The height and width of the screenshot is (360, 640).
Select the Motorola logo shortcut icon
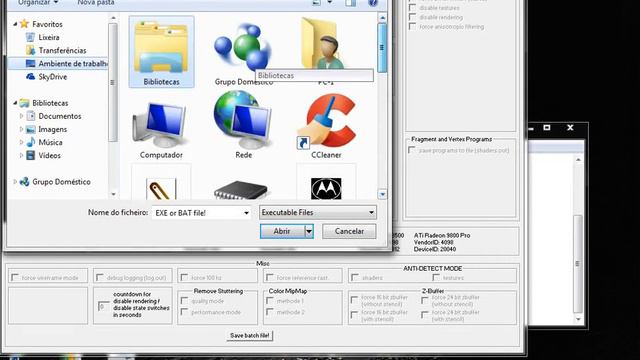pyautogui.click(x=326, y=189)
